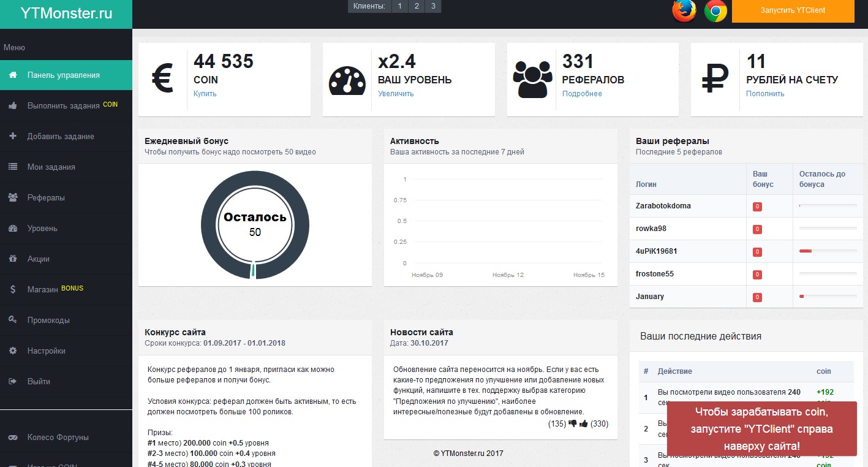Click the people group icon on the referrals card
This screenshot has width=868, height=467.
(x=532, y=80)
